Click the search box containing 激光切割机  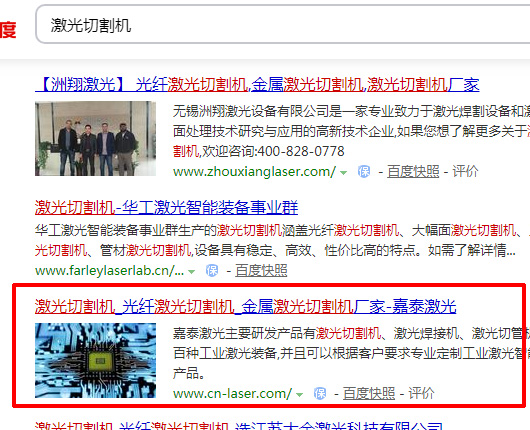coord(283,24)
